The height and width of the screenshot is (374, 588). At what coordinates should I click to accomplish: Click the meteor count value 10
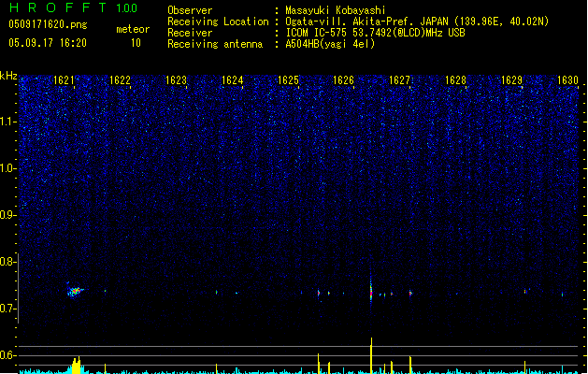coord(136,43)
